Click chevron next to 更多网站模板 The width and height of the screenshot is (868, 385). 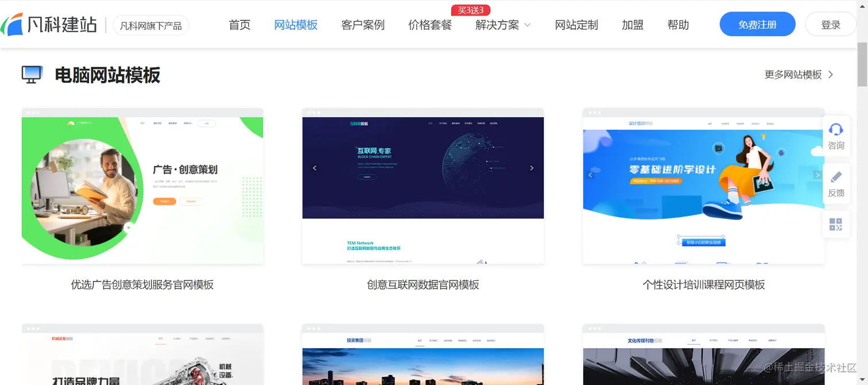(831, 75)
